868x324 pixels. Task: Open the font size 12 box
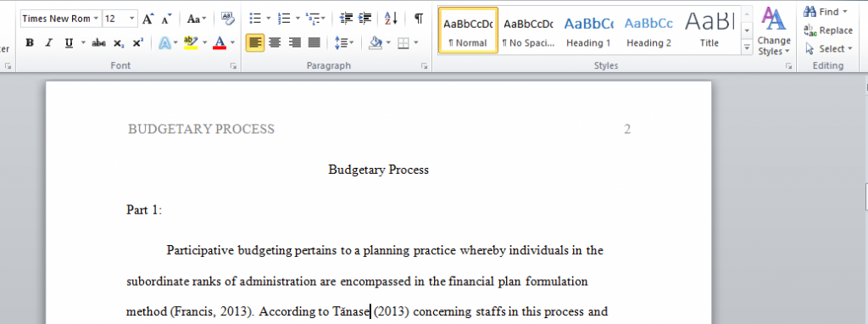[x=120, y=19]
